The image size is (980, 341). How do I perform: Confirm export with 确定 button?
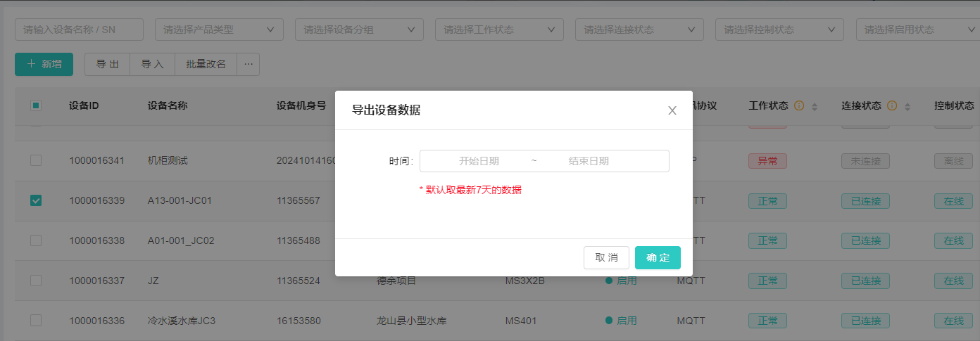click(x=658, y=257)
